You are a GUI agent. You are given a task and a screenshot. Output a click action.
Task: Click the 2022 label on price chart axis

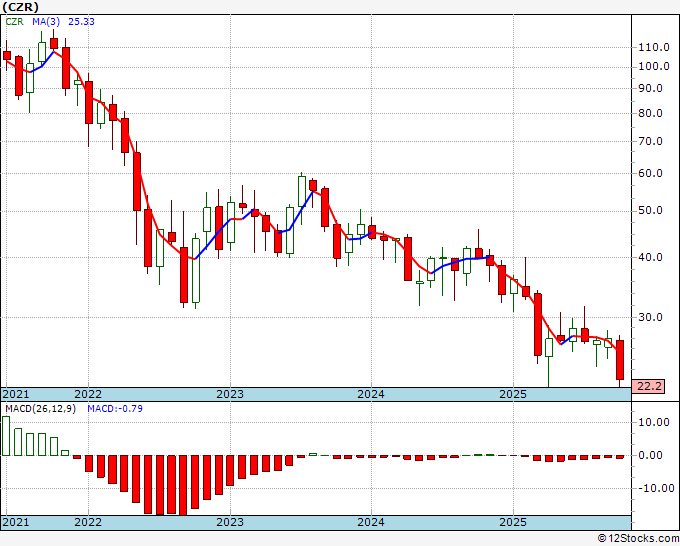(x=88, y=394)
